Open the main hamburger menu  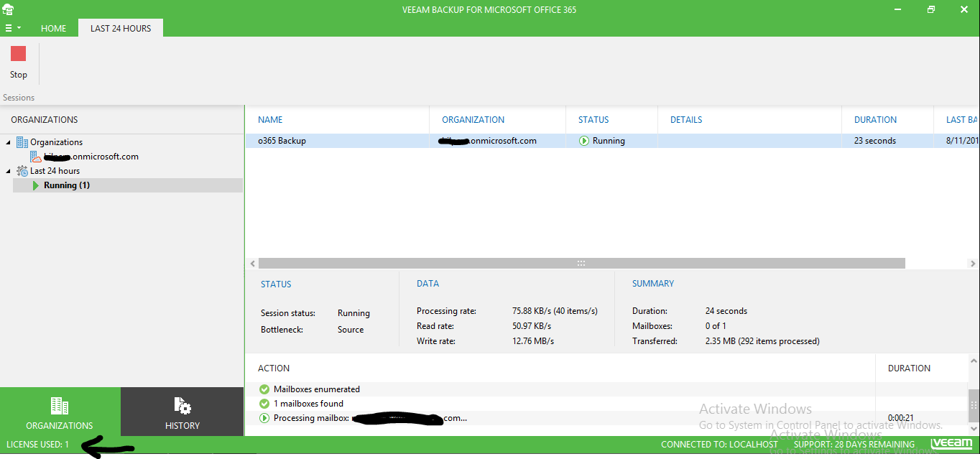click(x=12, y=28)
